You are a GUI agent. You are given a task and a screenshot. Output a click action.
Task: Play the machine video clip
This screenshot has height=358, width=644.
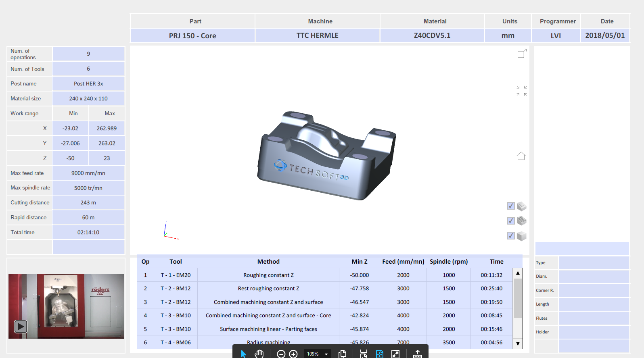pyautogui.click(x=21, y=326)
